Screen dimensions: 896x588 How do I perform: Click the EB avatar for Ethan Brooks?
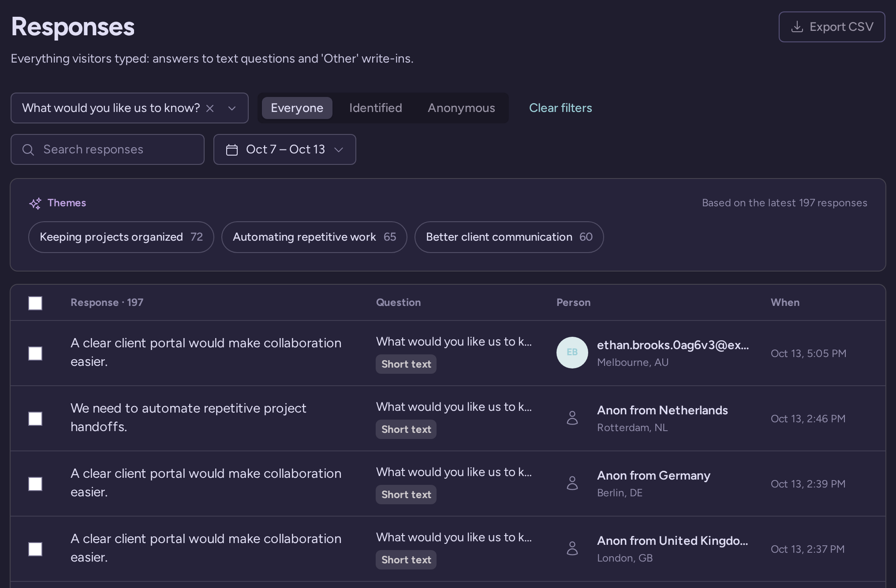click(572, 353)
